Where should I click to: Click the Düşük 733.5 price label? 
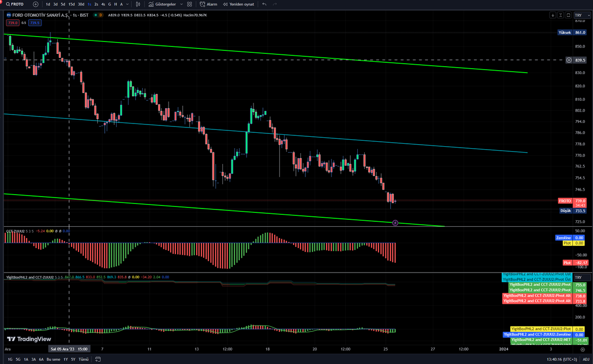coord(573,210)
